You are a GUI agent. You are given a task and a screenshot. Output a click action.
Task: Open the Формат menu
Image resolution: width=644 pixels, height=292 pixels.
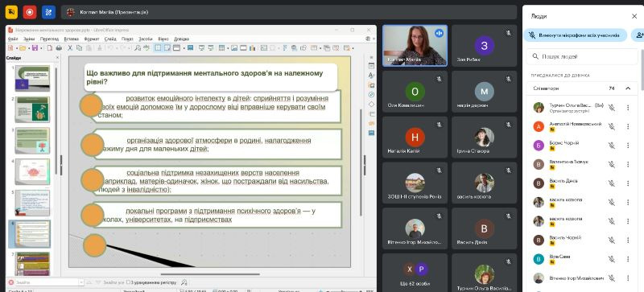click(91, 39)
